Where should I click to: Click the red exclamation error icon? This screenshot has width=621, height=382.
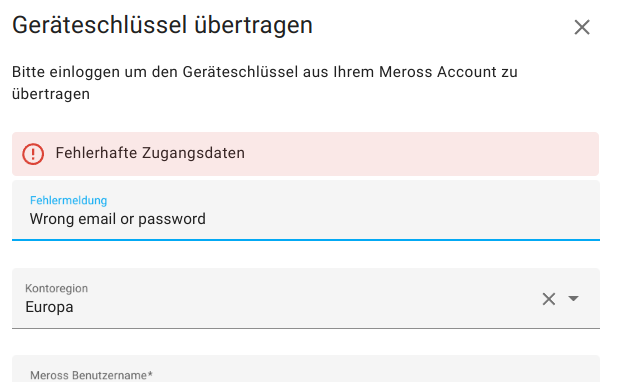coord(33,154)
